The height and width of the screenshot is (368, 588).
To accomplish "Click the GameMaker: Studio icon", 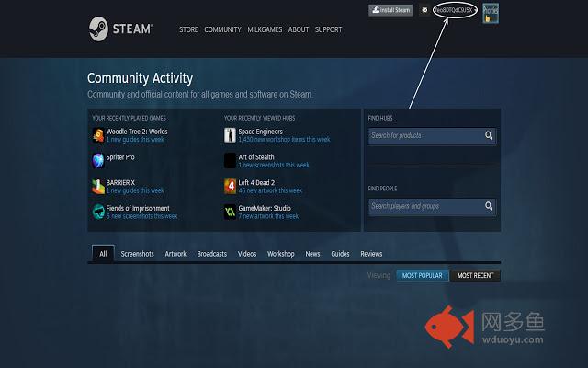I will point(230,212).
